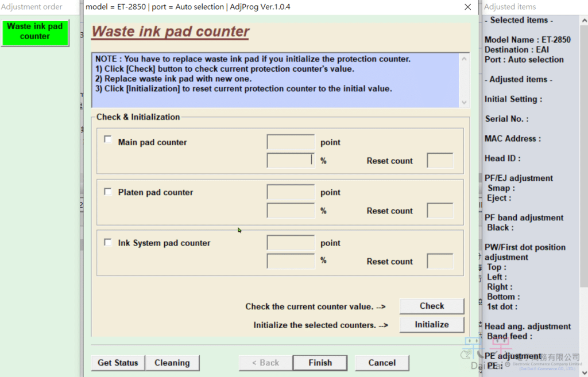
Task: Close the AdjProg window with X
Action: click(x=469, y=7)
